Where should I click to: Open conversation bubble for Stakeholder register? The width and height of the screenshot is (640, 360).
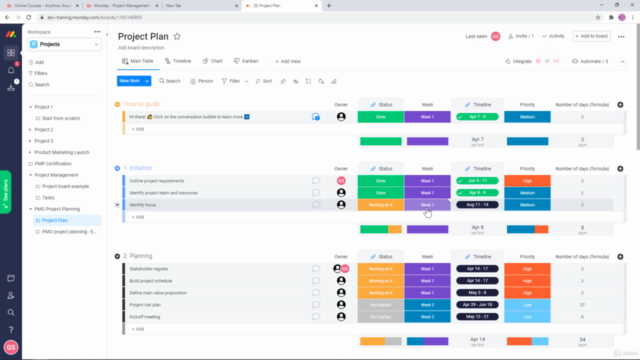316,269
